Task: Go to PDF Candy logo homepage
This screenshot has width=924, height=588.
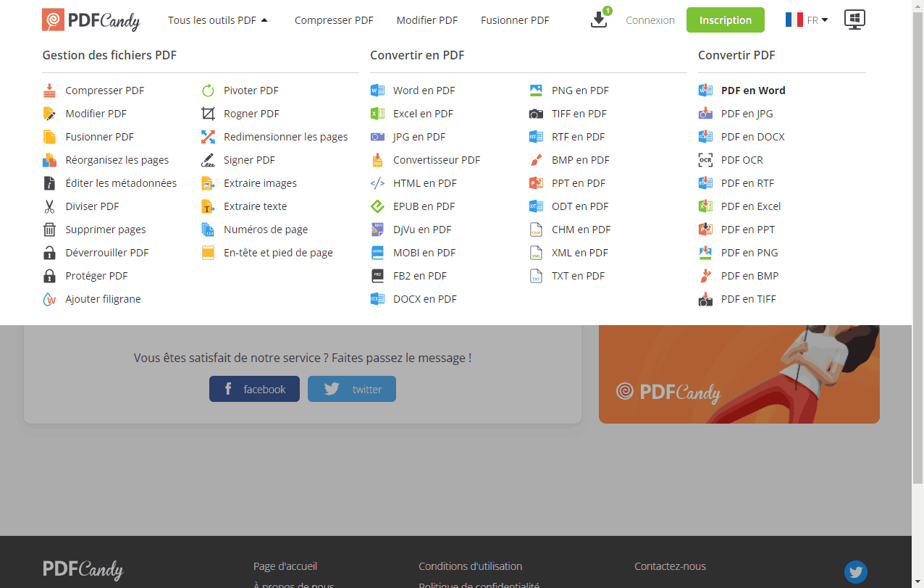Action: click(91, 20)
